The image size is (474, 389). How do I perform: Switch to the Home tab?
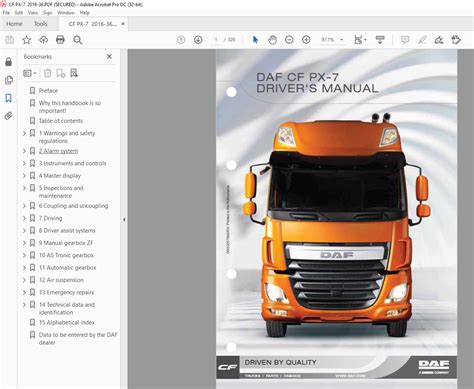tap(14, 24)
